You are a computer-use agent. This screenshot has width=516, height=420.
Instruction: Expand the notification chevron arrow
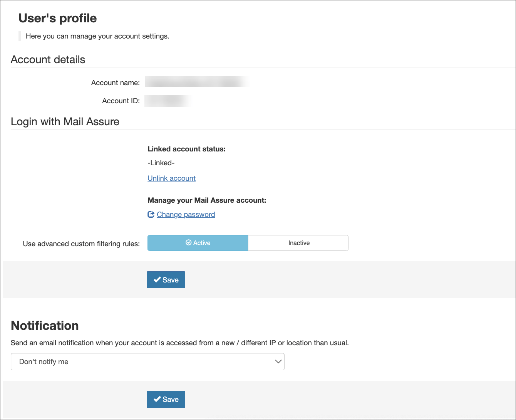pos(278,361)
